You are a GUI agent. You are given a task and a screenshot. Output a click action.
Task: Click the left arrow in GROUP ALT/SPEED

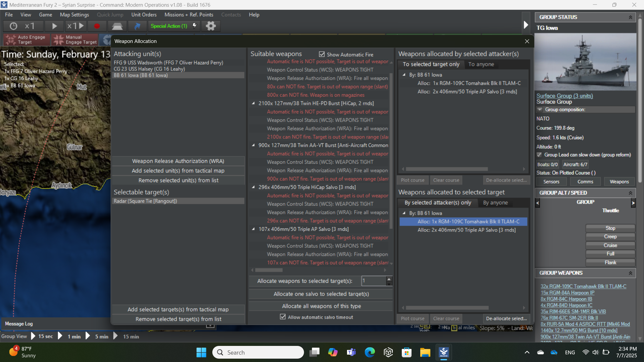coord(538,203)
